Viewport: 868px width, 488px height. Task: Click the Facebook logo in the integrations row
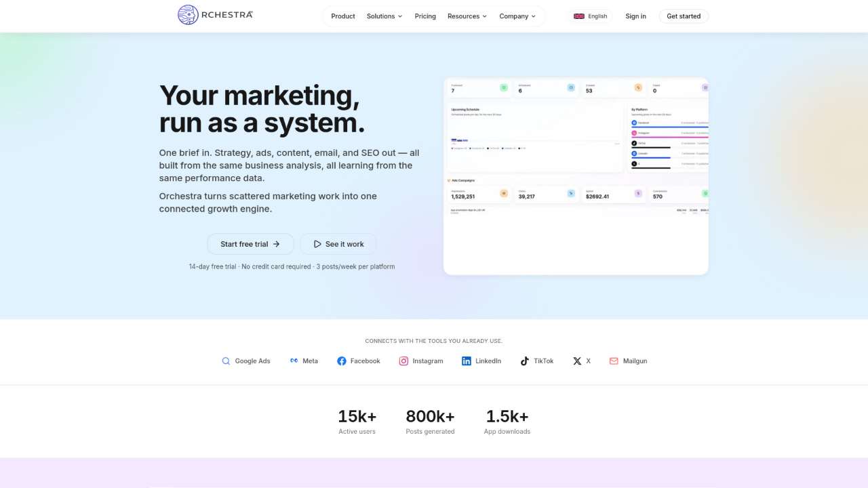(x=342, y=361)
